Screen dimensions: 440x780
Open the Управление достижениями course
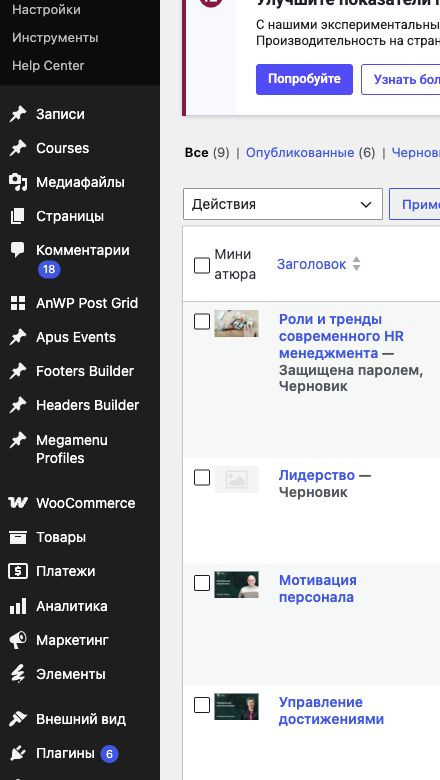(x=331, y=710)
